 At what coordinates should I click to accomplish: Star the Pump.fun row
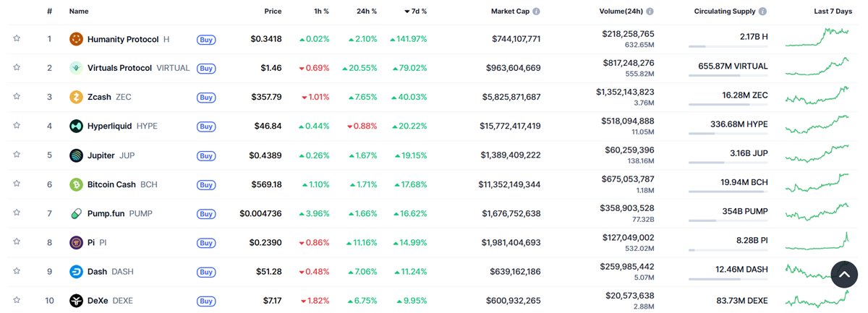coord(17,213)
